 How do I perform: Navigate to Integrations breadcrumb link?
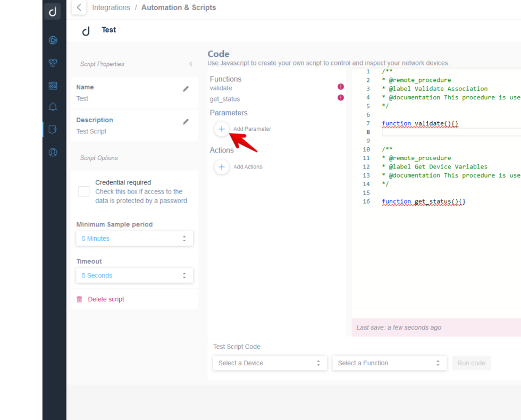click(111, 7)
